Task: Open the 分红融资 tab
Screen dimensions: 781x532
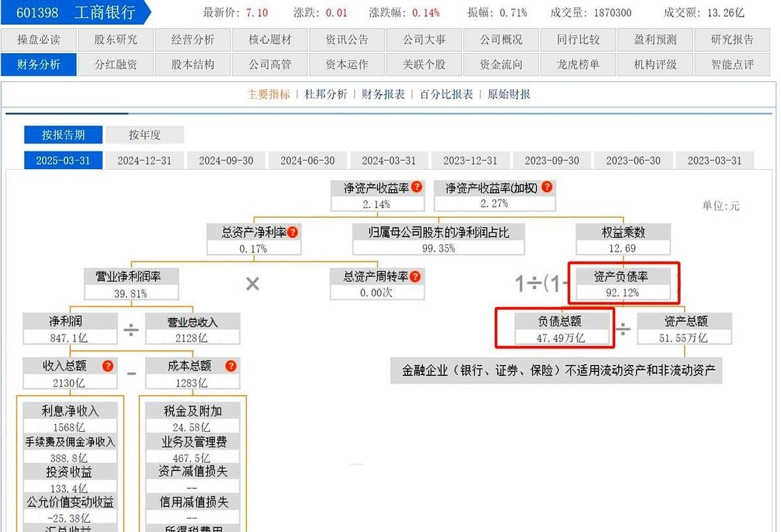Action: [116, 65]
